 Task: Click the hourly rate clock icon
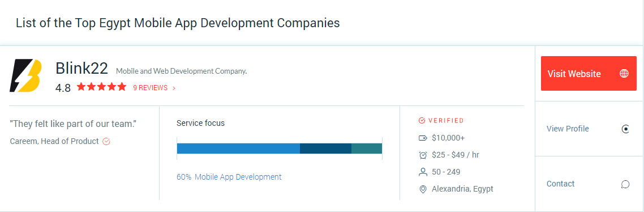[423, 155]
